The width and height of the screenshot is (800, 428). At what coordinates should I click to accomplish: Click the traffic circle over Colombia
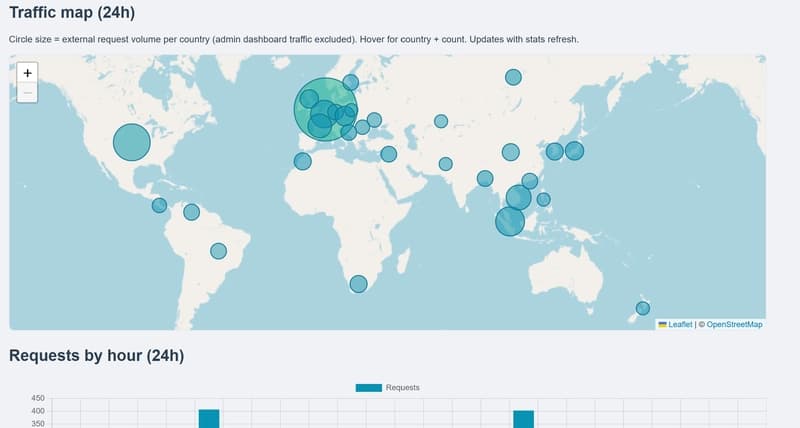tap(191, 212)
